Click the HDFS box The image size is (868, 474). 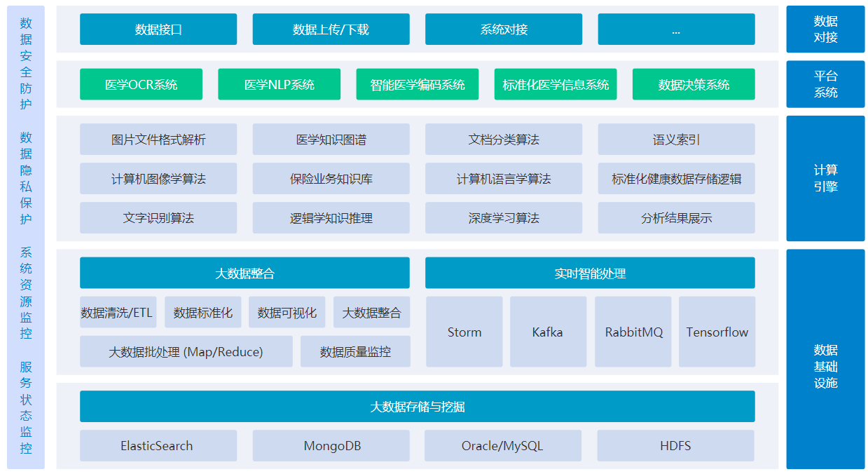point(675,446)
